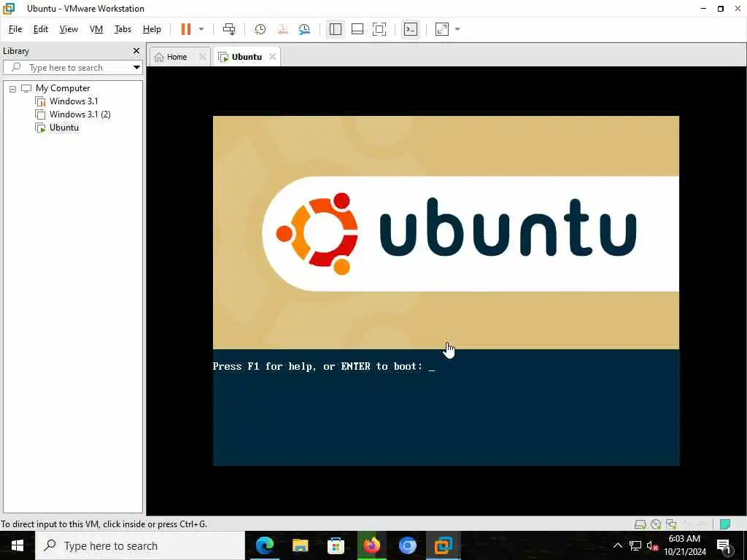Open Microsoft Store from taskbar
Image resolution: width=747 pixels, height=560 pixels.
click(x=336, y=545)
